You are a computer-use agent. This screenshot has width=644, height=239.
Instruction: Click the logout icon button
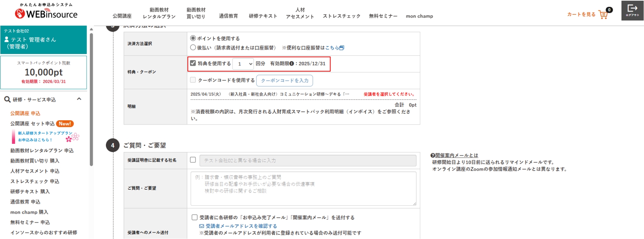pyautogui.click(x=632, y=10)
